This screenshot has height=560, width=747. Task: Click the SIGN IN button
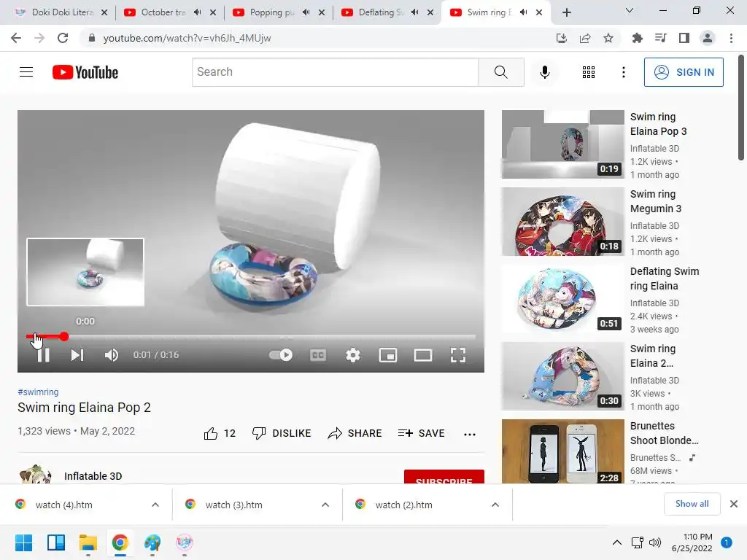[684, 72]
